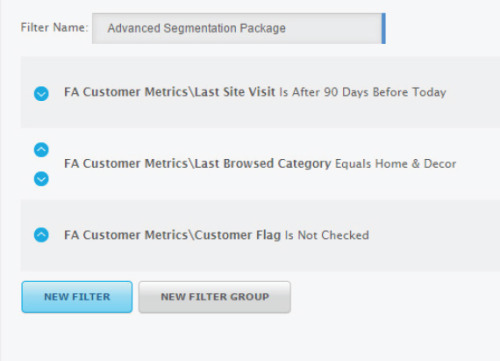Move the Last Site Visit filter down
The height and width of the screenshot is (361, 500).
click(41, 94)
